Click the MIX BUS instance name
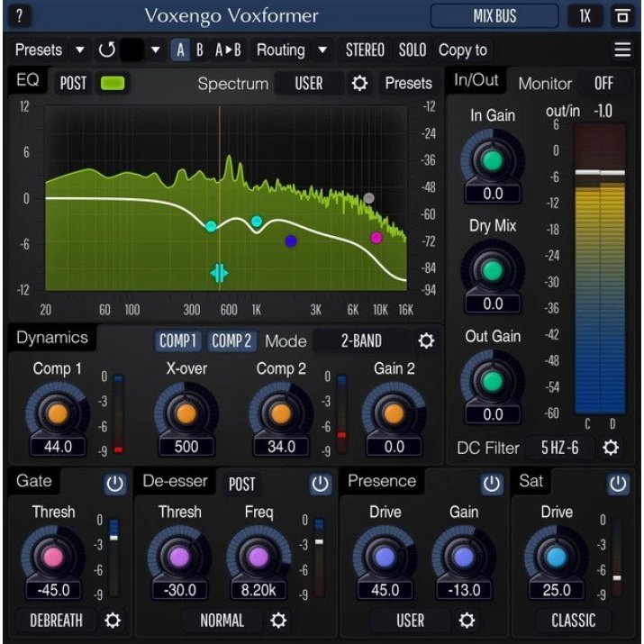The width and height of the screenshot is (644, 644). pos(494,16)
